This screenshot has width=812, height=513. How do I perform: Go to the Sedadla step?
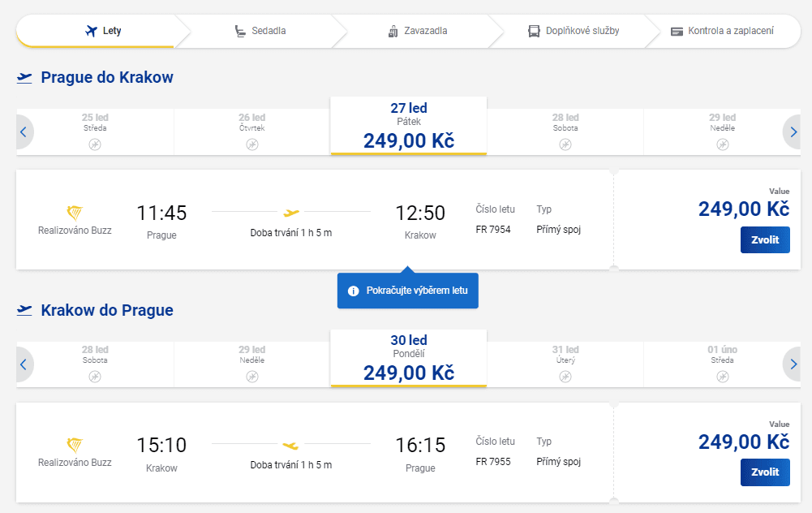pos(260,31)
